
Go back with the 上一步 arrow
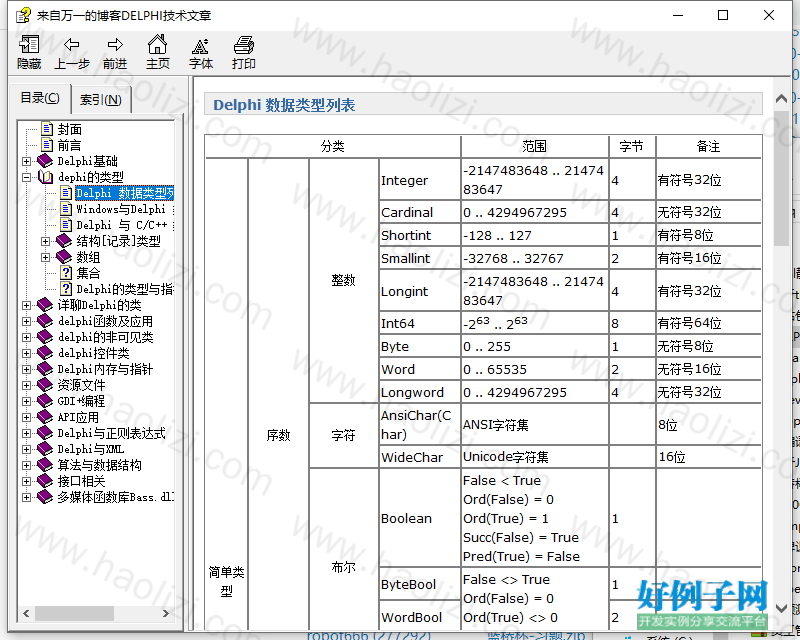[x=71, y=52]
